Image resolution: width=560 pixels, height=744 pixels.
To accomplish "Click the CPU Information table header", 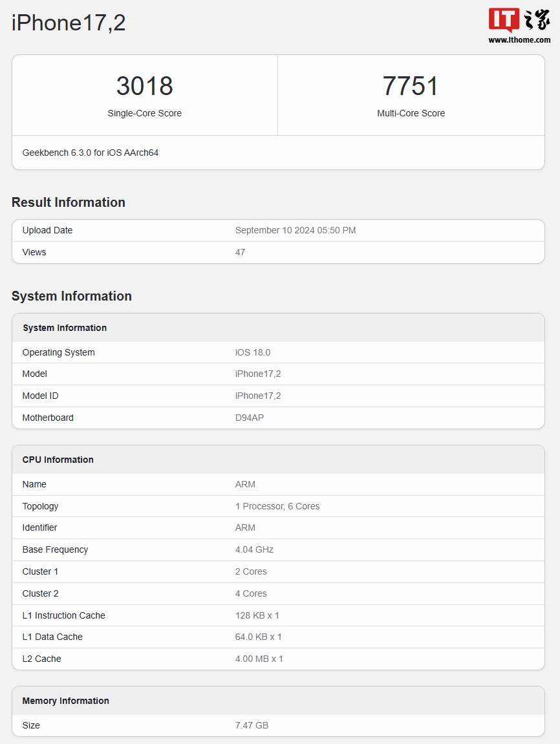I will (58, 460).
